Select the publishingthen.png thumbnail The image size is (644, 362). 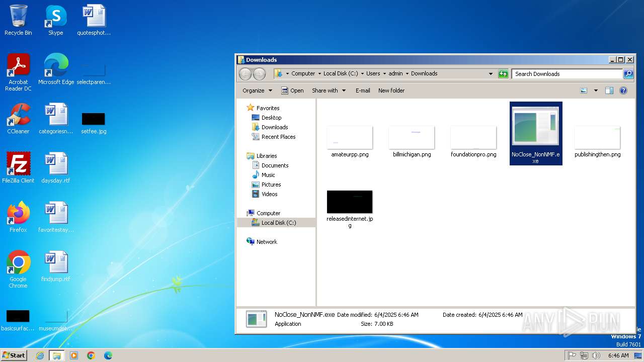pos(597,141)
